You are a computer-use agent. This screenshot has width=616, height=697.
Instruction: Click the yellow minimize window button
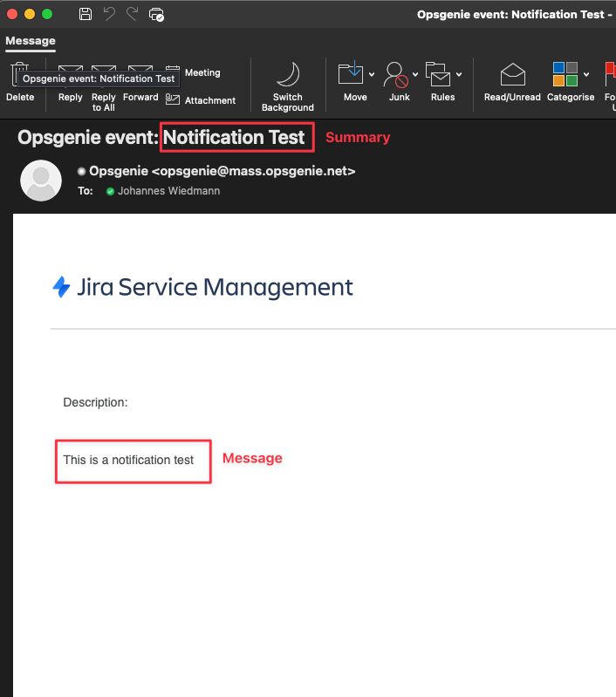pos(30,14)
